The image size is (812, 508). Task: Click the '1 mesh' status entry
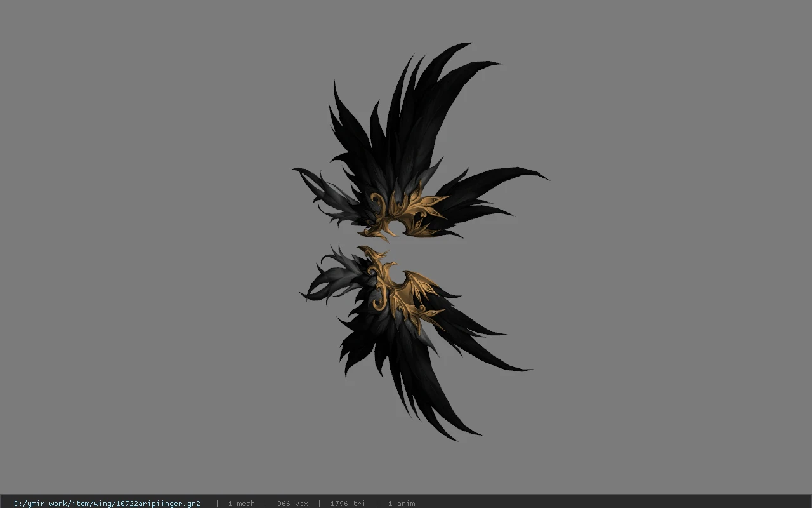click(242, 504)
